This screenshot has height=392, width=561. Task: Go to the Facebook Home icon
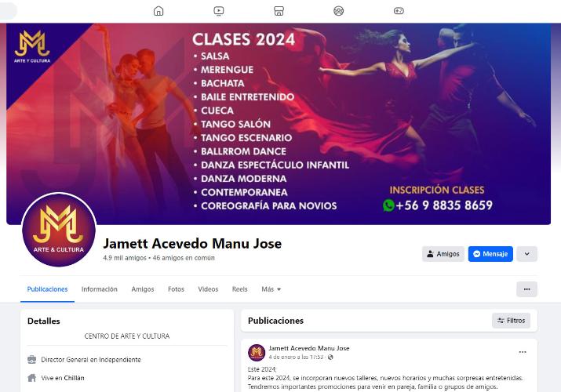pos(158,11)
